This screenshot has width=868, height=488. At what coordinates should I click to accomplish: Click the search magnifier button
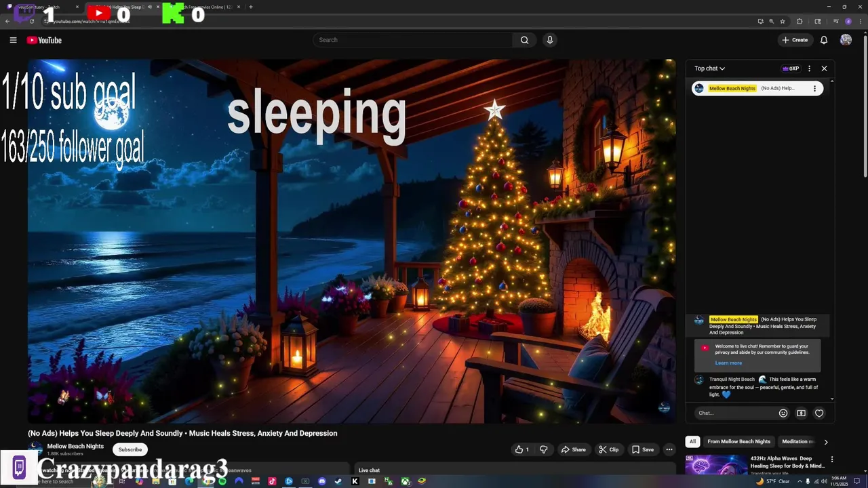pyautogui.click(x=524, y=40)
